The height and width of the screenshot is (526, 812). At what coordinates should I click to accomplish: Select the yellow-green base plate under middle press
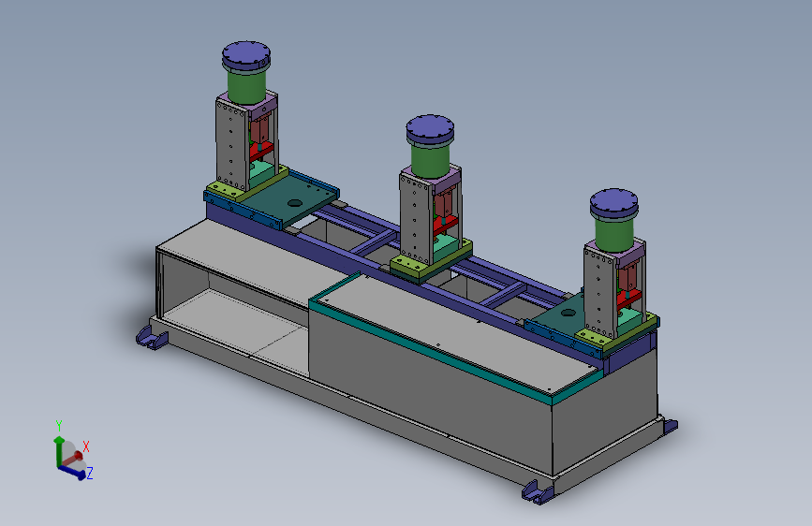(x=432, y=262)
